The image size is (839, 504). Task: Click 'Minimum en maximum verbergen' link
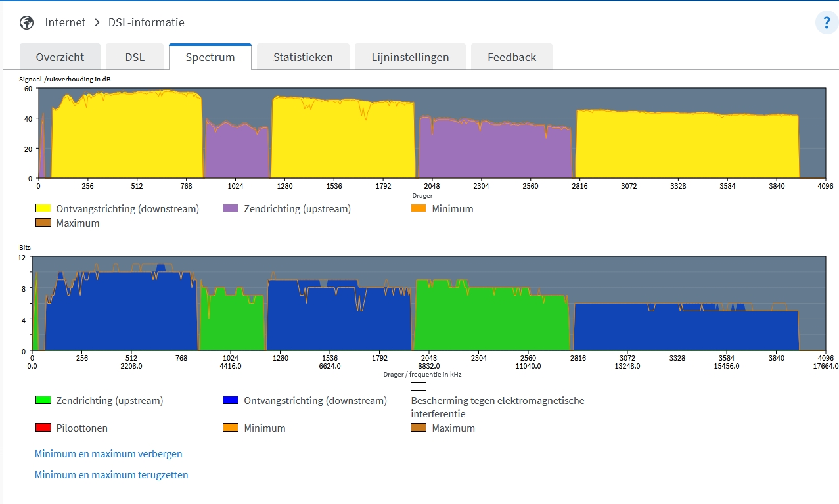click(108, 454)
